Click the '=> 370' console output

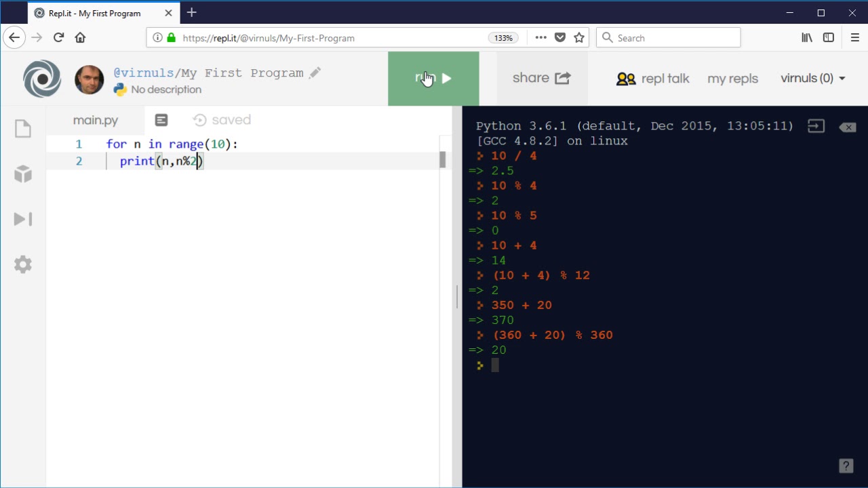point(492,320)
